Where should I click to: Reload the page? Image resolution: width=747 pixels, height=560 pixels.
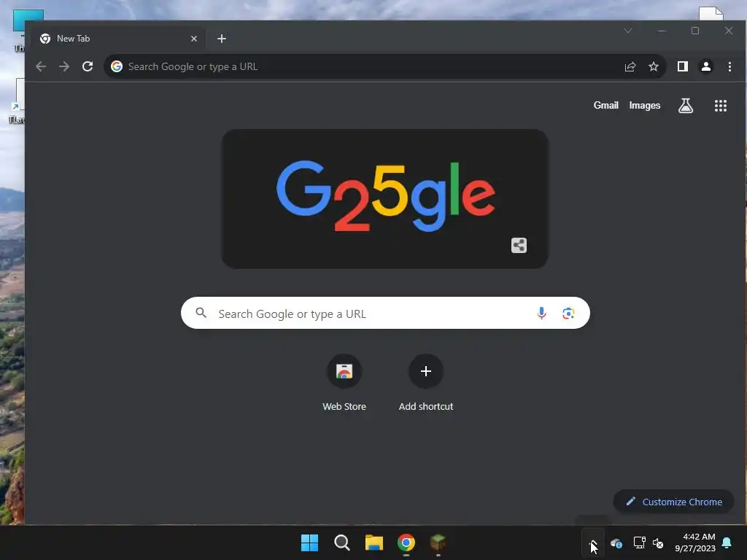88,66
